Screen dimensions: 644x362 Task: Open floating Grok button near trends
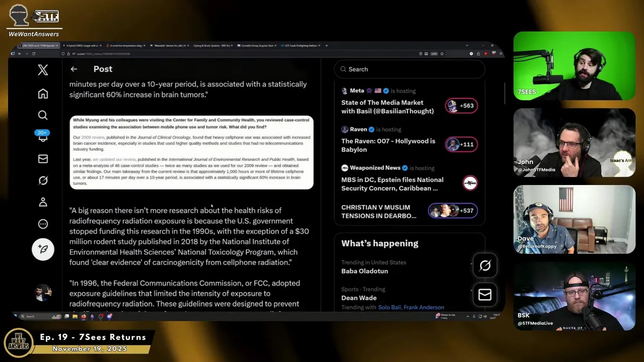pos(485,265)
